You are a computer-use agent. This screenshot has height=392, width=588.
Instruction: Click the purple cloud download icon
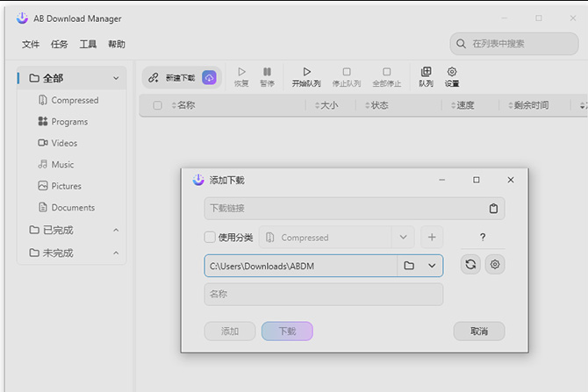[x=209, y=77]
